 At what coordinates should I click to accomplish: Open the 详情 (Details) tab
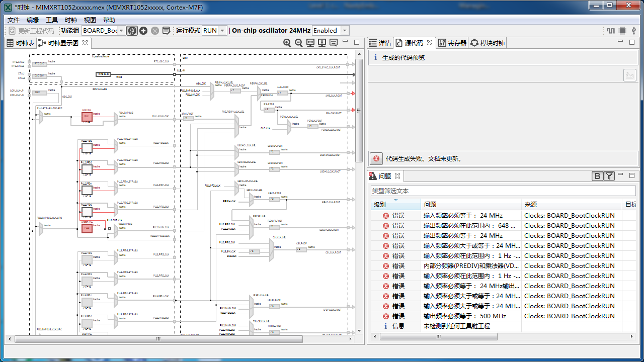(380, 43)
